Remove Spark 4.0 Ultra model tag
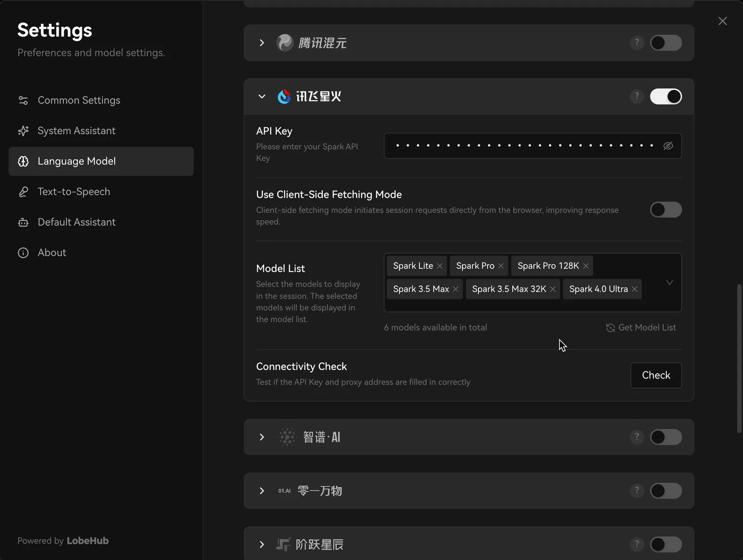Screen dimensions: 743x560 coord(634,289)
